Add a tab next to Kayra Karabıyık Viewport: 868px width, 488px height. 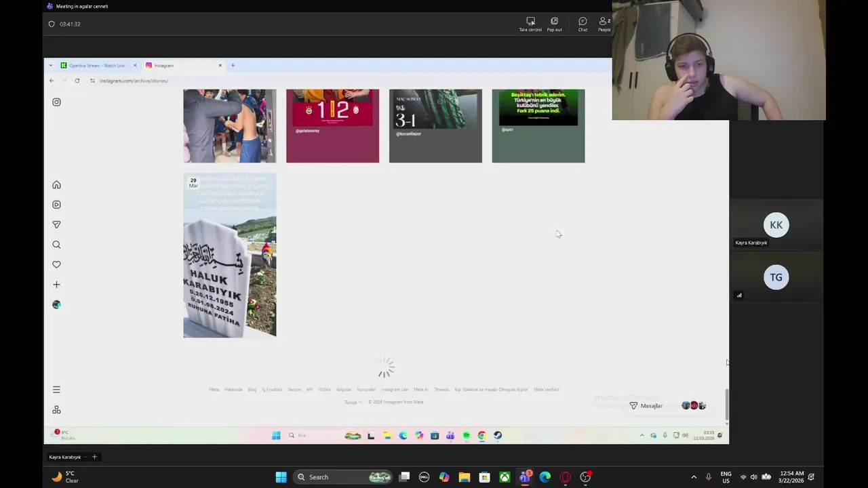click(94, 457)
